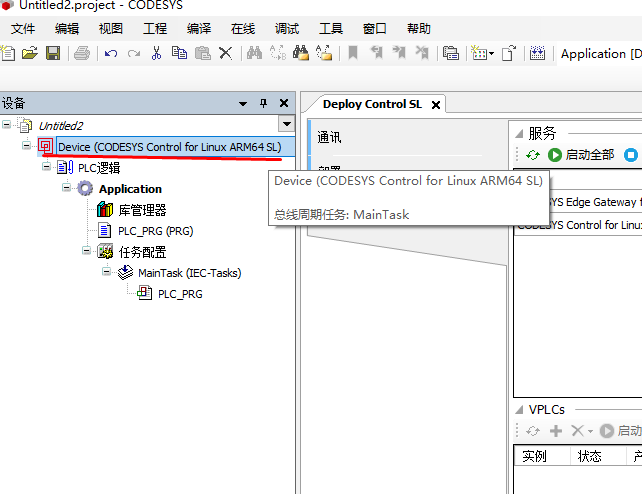Open the Add object dropdown arrow
Image resolution: width=642 pixels, height=494 pixels.
[x=492, y=54]
